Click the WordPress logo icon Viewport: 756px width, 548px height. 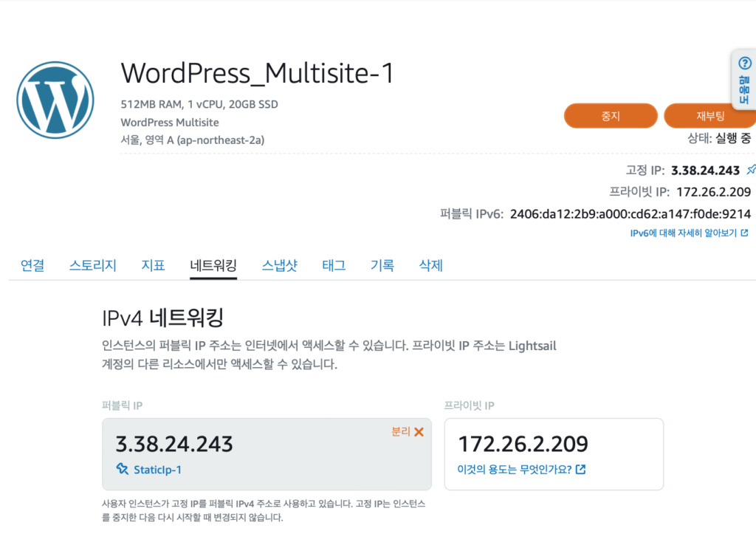55,100
